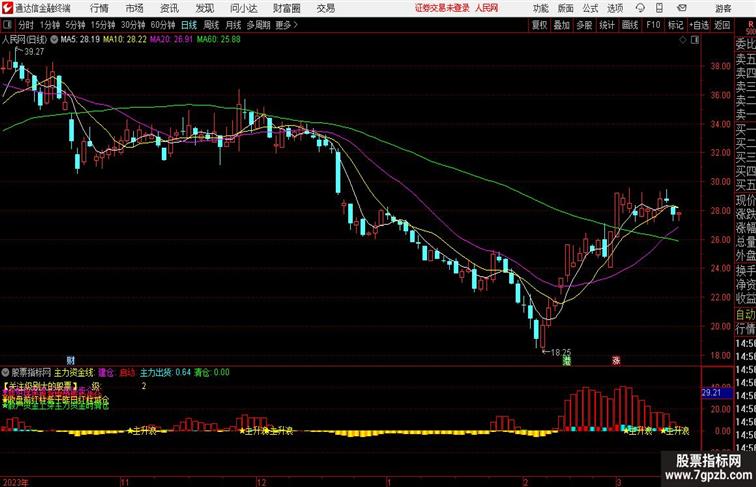
Task: Select the 多周期 multi-period tab
Action: click(258, 25)
